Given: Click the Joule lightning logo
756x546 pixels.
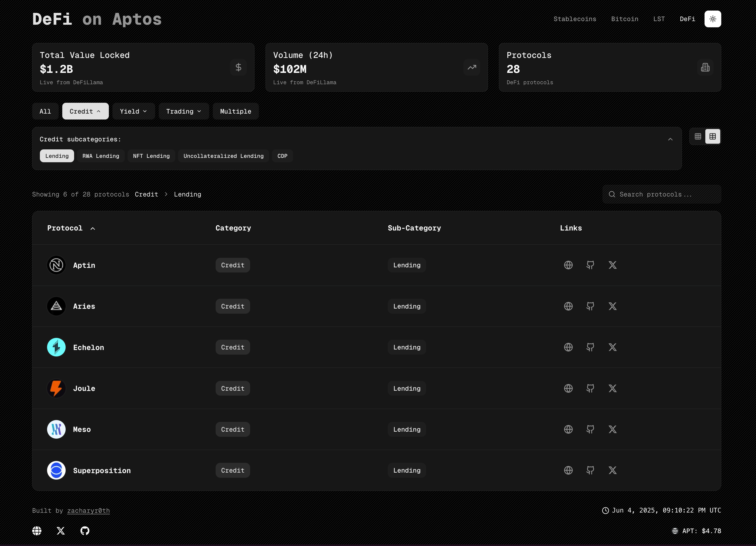Looking at the screenshot, I should (x=56, y=388).
